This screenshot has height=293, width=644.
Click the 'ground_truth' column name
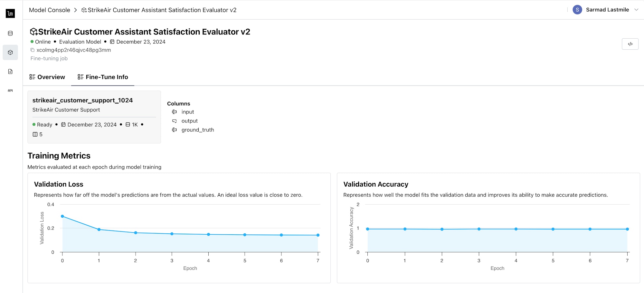(x=198, y=130)
